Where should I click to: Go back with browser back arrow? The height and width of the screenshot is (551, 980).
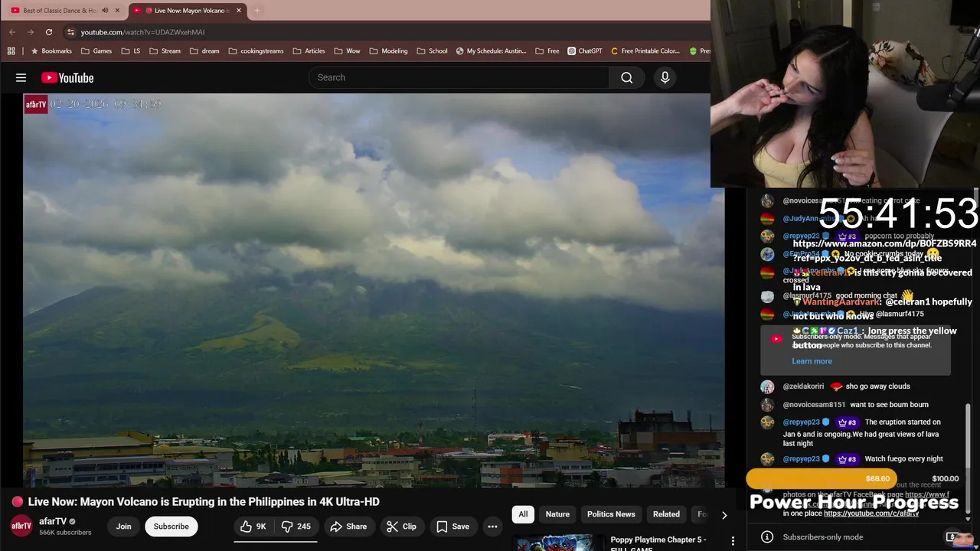11,32
